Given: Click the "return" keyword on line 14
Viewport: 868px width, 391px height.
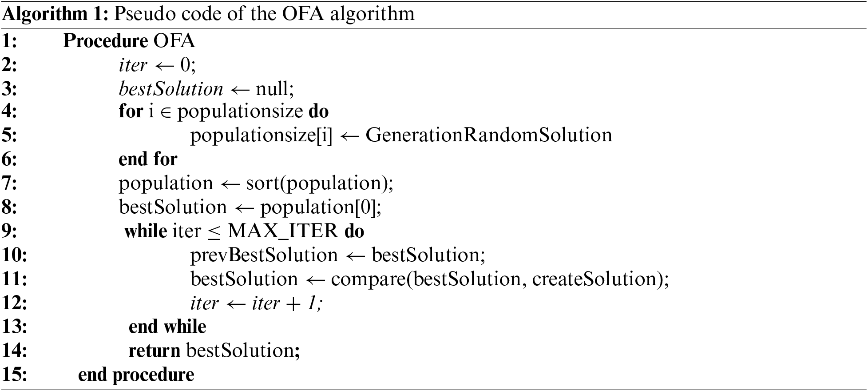Looking at the screenshot, I should click(154, 351).
